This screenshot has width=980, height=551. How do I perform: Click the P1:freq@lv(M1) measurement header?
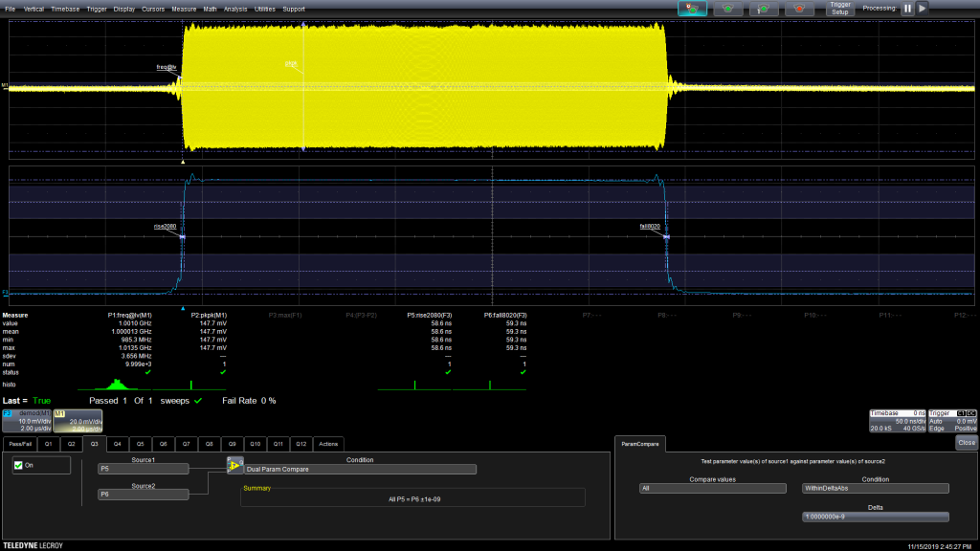tap(129, 316)
